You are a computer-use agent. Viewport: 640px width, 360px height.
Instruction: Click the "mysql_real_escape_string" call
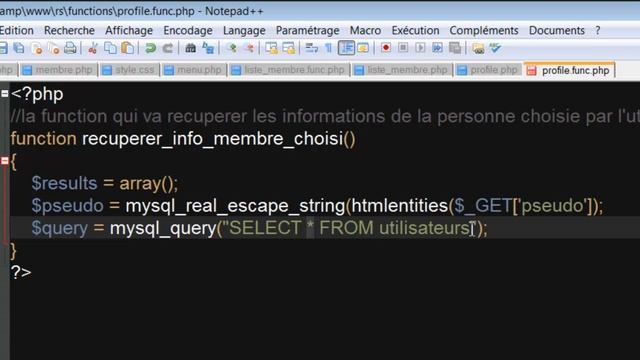235,206
